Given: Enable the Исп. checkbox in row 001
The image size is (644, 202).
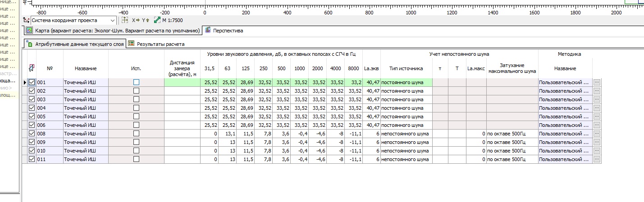Looking at the screenshot, I should click(x=136, y=82).
